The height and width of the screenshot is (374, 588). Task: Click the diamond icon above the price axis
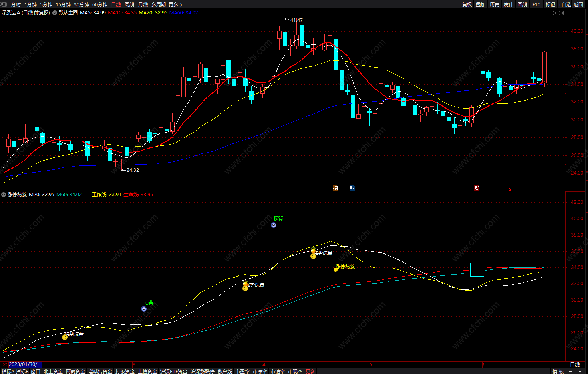coord(554,13)
